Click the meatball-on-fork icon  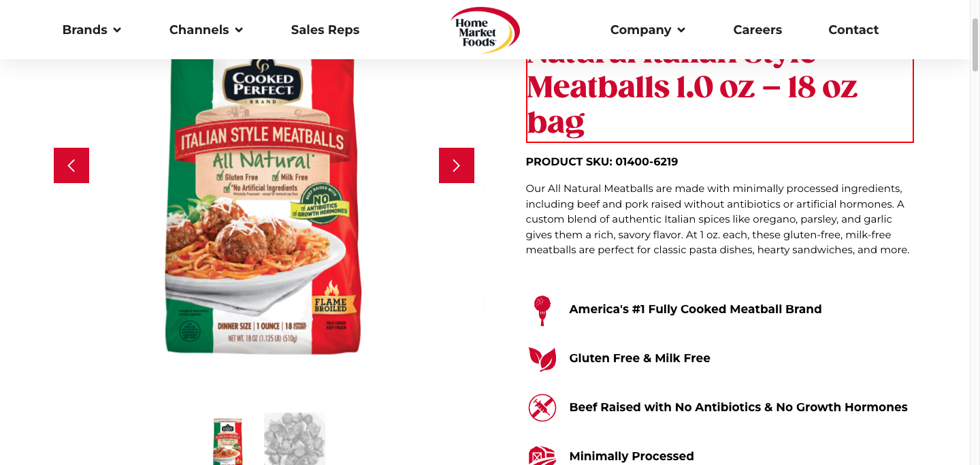coord(542,310)
